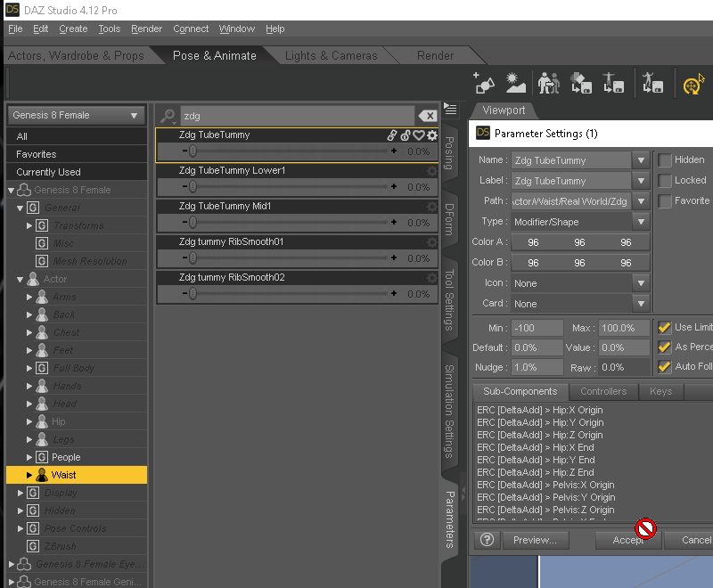The image size is (713, 588).
Task: Uncheck the As Percent checkbox
Action: pyautogui.click(x=665, y=347)
